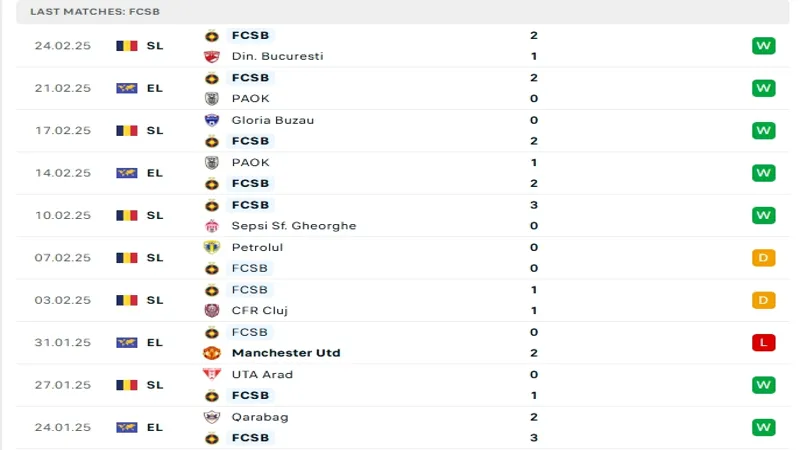Click the D badge for CFR Cluj match
This screenshot has width=800, height=450.
coord(763,300)
